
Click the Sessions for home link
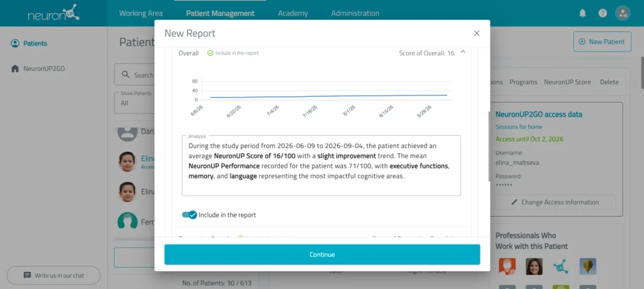(x=519, y=127)
